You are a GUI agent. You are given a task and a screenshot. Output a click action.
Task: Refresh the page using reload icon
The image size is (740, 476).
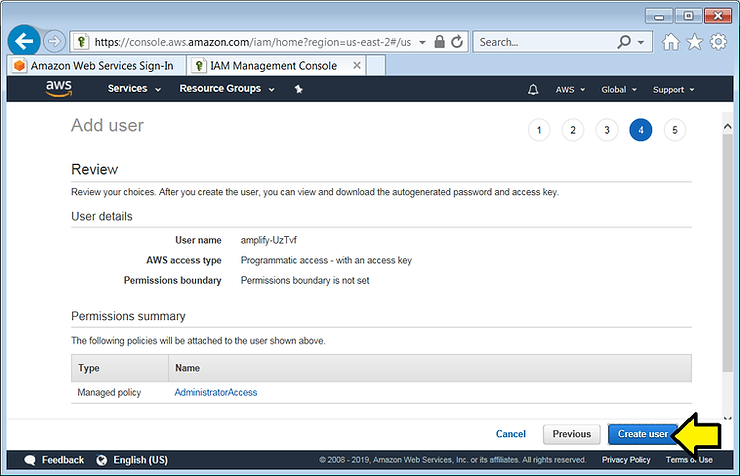pos(457,42)
